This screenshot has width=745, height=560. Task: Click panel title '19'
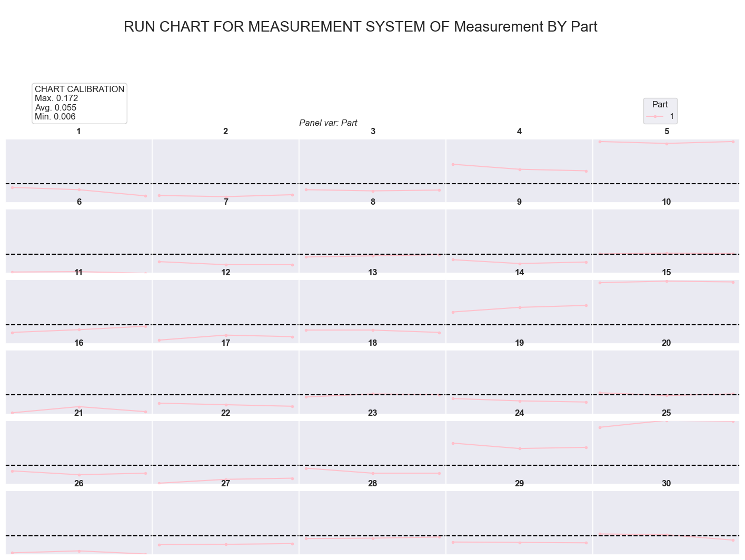click(520, 343)
